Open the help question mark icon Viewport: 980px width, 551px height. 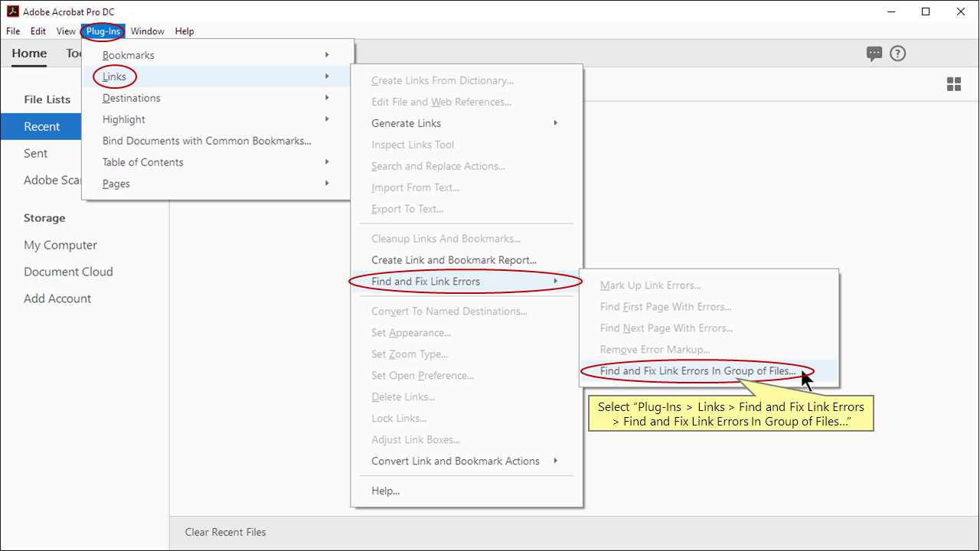pos(898,54)
